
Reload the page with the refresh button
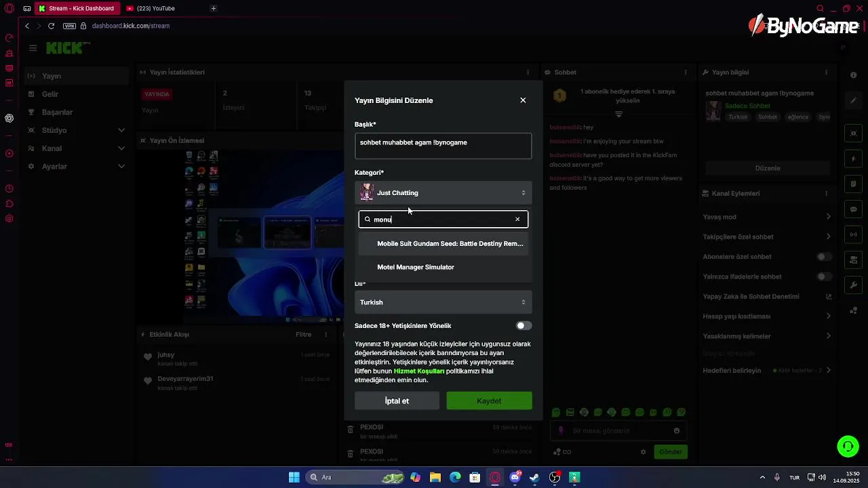coord(51,26)
